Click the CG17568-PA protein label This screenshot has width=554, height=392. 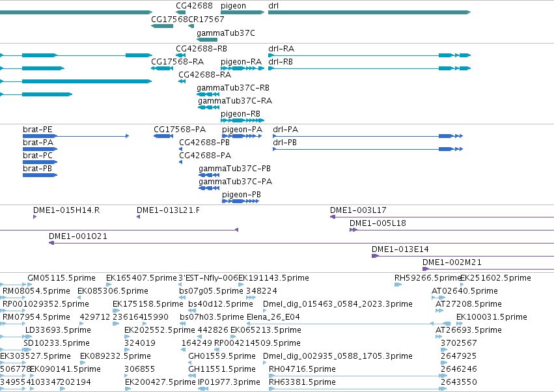[180, 130]
